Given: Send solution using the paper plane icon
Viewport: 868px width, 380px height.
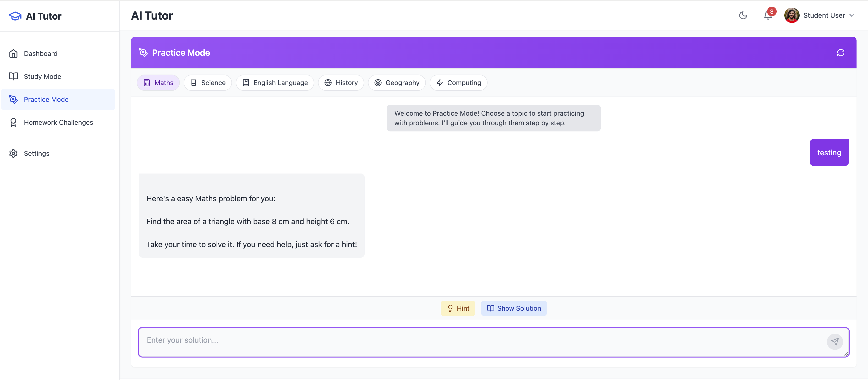Looking at the screenshot, I should [x=835, y=342].
